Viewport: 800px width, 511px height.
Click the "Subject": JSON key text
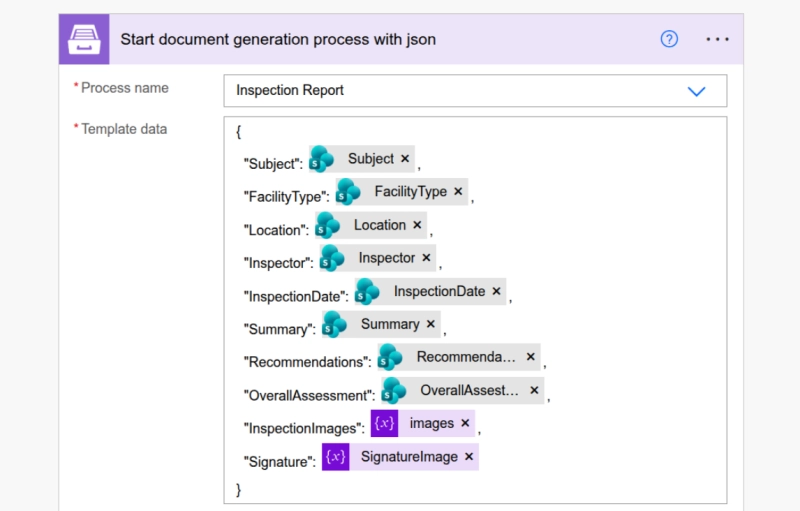273,164
